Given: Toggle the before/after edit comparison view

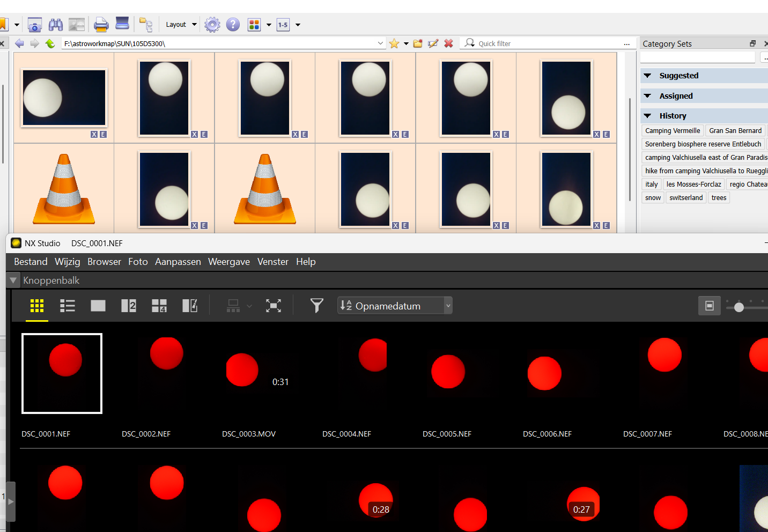Looking at the screenshot, I should (x=190, y=306).
